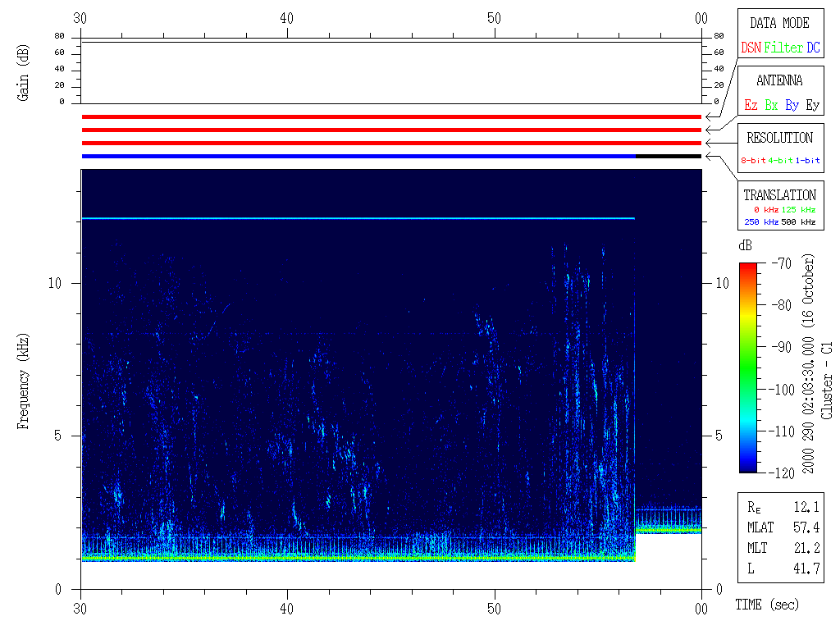Viewport: 840px width, 630px height.
Task: Select the blue DC data mode label
Action: [x=813, y=48]
